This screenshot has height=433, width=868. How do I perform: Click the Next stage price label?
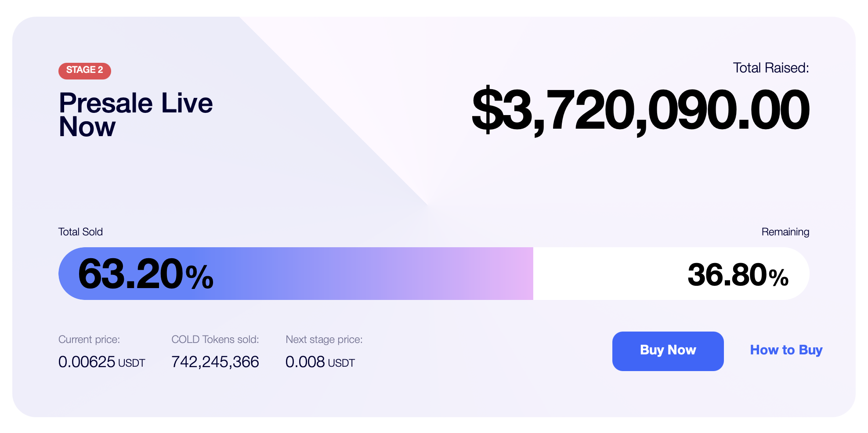tap(324, 339)
